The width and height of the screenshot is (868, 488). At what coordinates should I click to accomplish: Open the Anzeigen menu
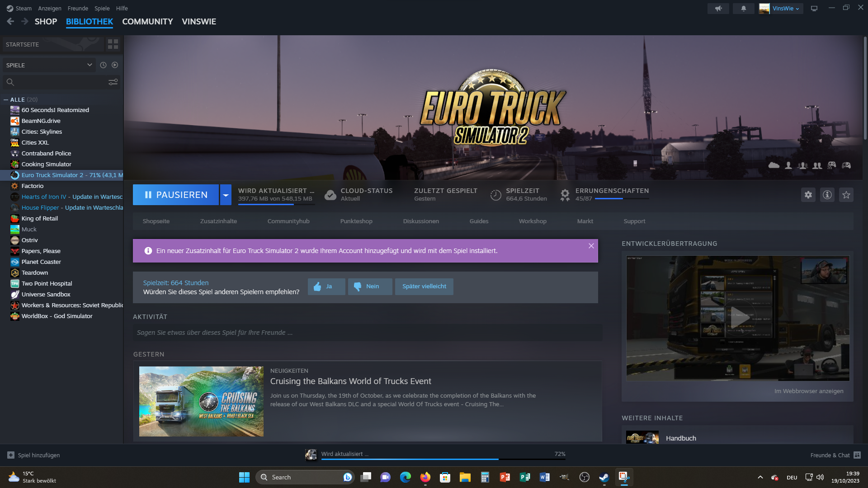[x=50, y=8]
